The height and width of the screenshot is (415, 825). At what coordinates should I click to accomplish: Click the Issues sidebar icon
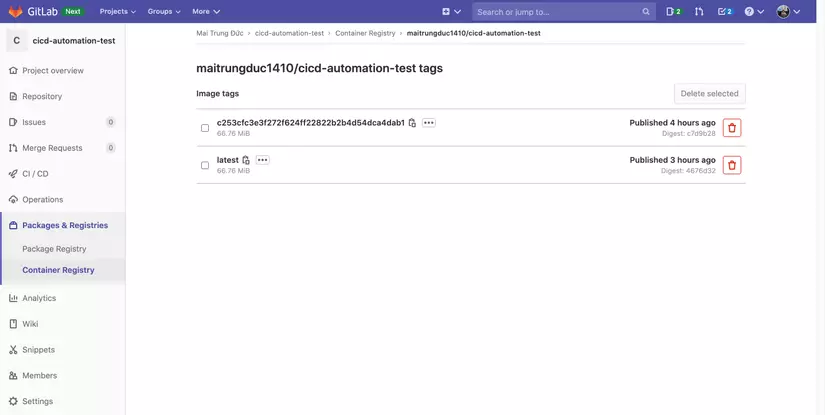13,122
